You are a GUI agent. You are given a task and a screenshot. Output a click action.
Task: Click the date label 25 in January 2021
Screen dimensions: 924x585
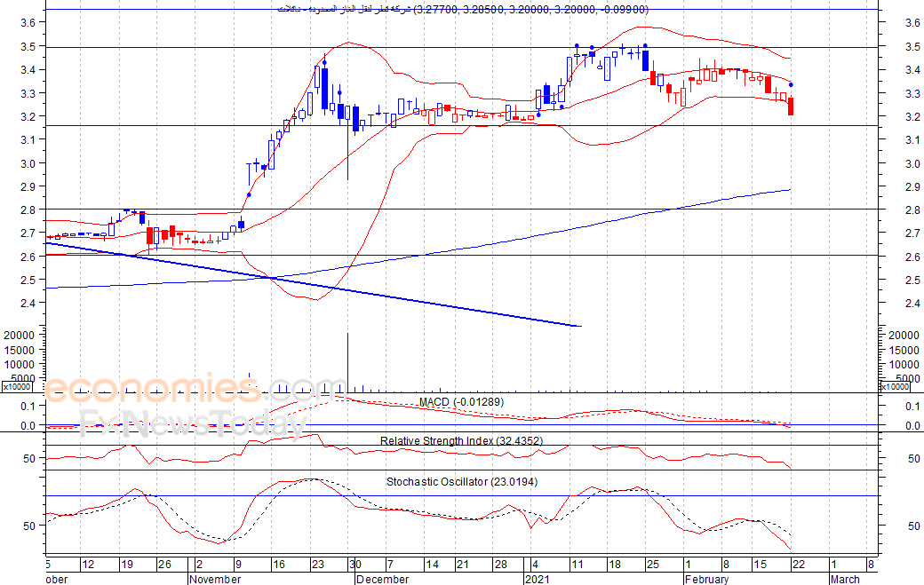coord(652,565)
